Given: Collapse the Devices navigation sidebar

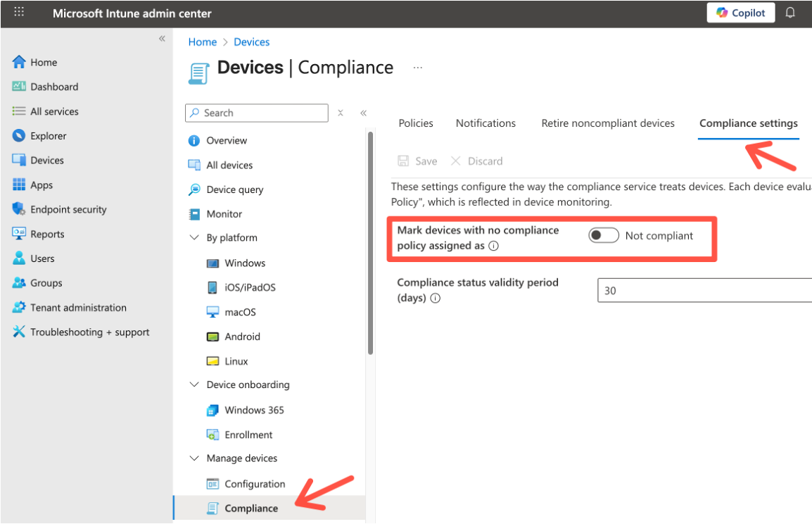Looking at the screenshot, I should [x=364, y=112].
